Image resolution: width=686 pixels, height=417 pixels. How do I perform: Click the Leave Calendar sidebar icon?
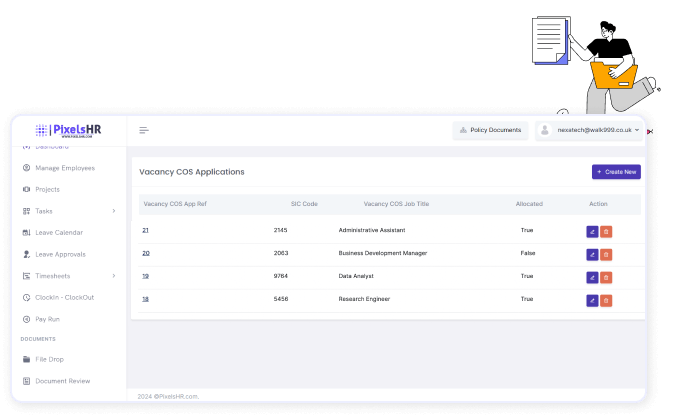pyautogui.click(x=26, y=233)
